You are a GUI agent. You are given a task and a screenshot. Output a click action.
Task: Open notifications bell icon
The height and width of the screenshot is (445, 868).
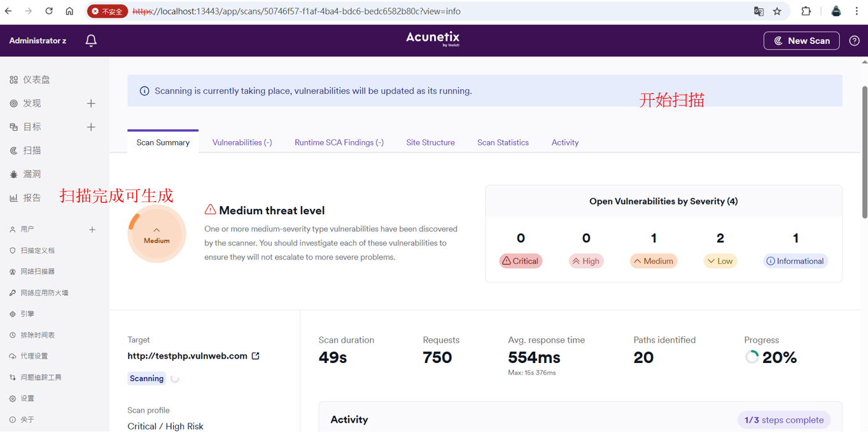(91, 41)
